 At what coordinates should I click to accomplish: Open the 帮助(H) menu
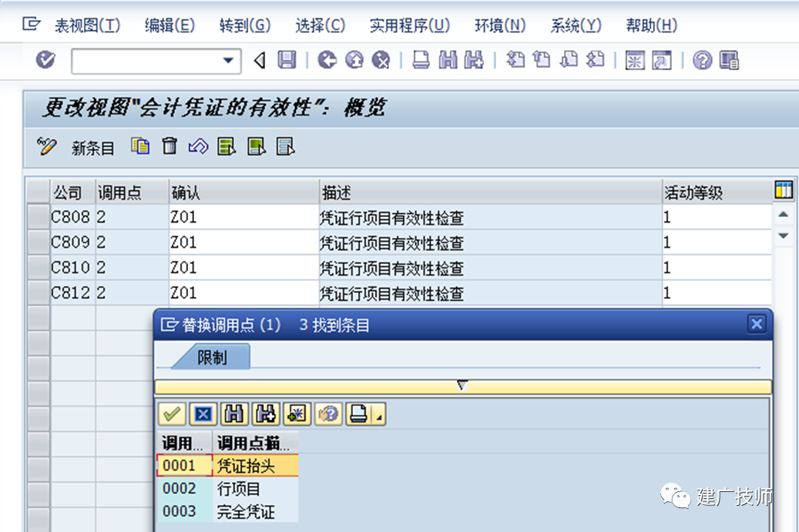[651, 25]
